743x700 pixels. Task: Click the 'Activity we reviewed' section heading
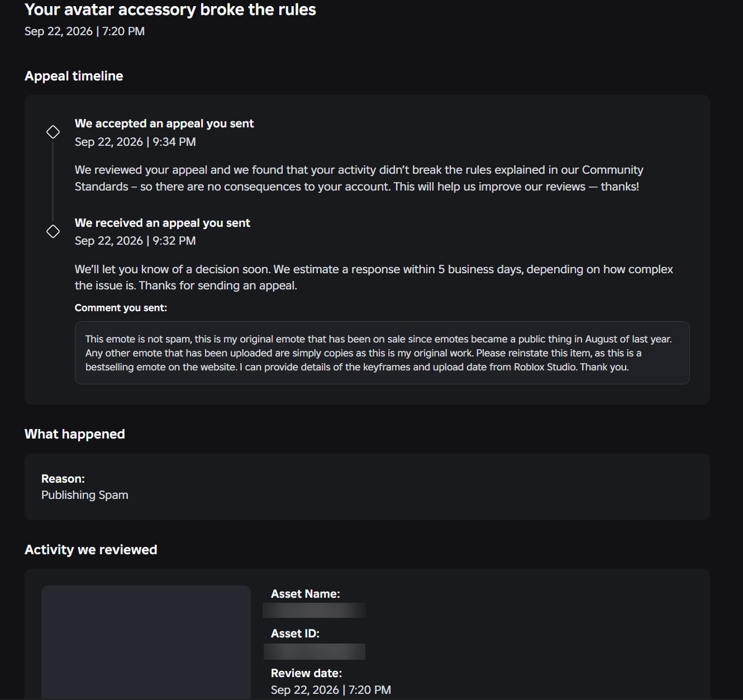[91, 550]
